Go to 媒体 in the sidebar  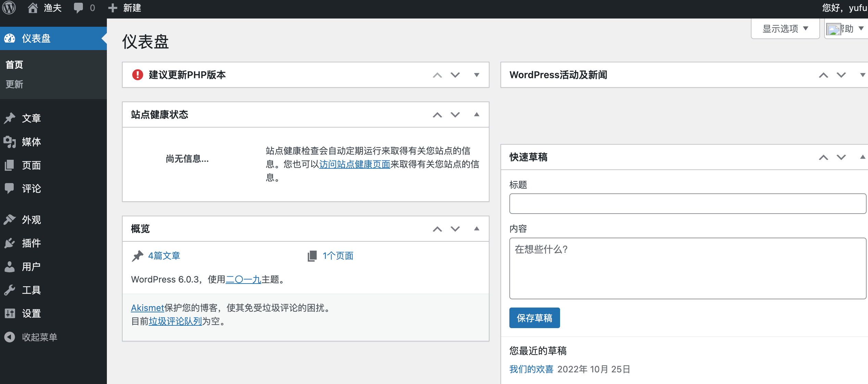(32, 142)
